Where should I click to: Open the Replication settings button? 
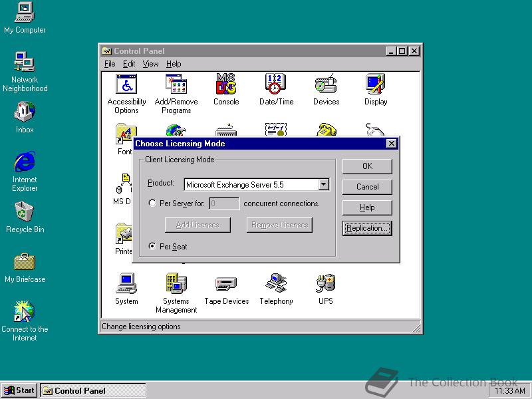pos(367,228)
